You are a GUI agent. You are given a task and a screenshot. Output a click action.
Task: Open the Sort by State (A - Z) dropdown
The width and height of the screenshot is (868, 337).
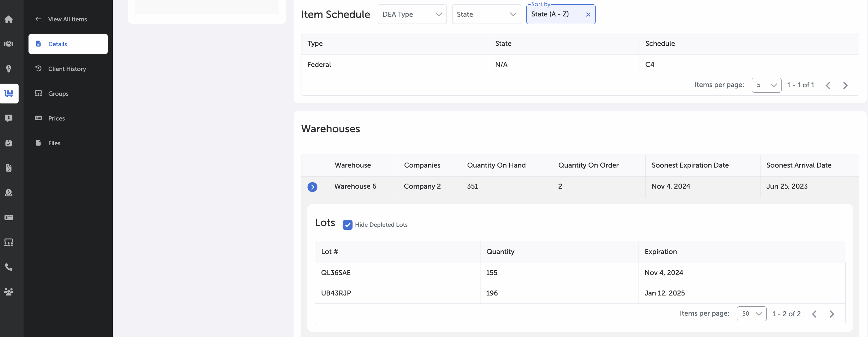click(561, 14)
